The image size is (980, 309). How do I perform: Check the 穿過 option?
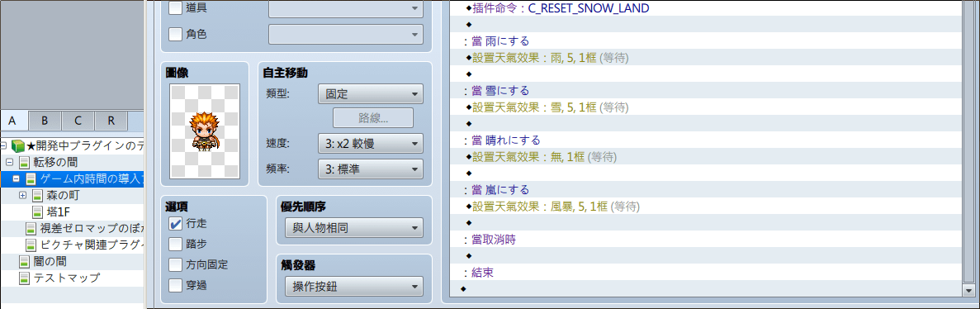tap(176, 285)
